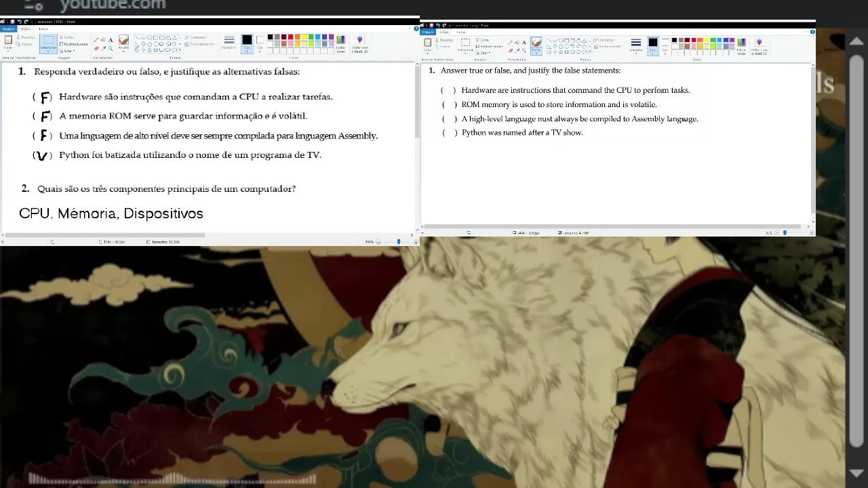
Task: Activate Cor 2 in right Paint window
Action: [x=665, y=45]
